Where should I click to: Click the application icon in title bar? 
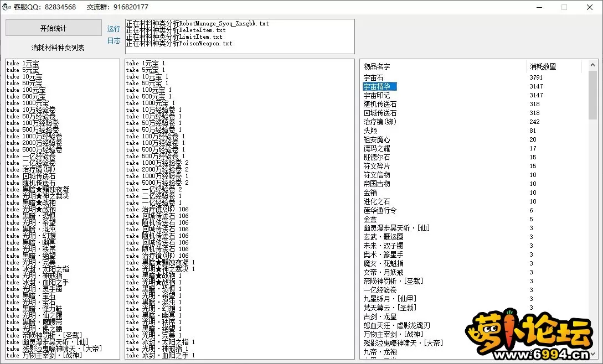(x=7, y=7)
